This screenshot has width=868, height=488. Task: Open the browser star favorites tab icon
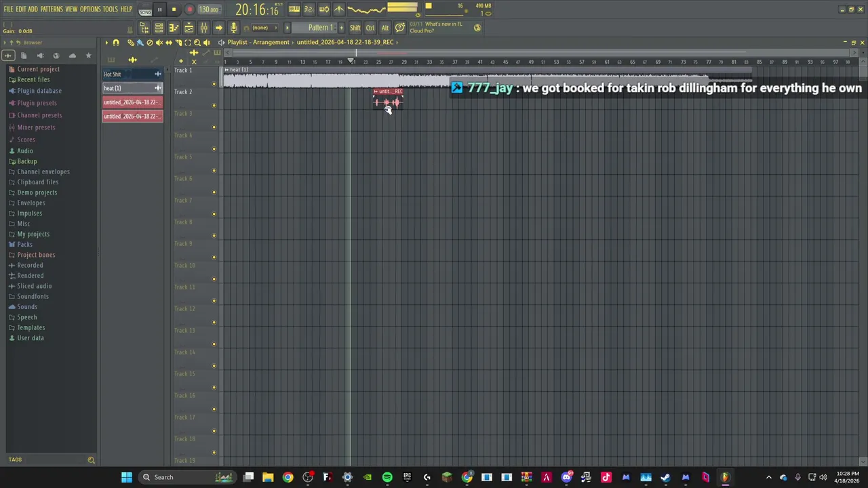click(88, 56)
